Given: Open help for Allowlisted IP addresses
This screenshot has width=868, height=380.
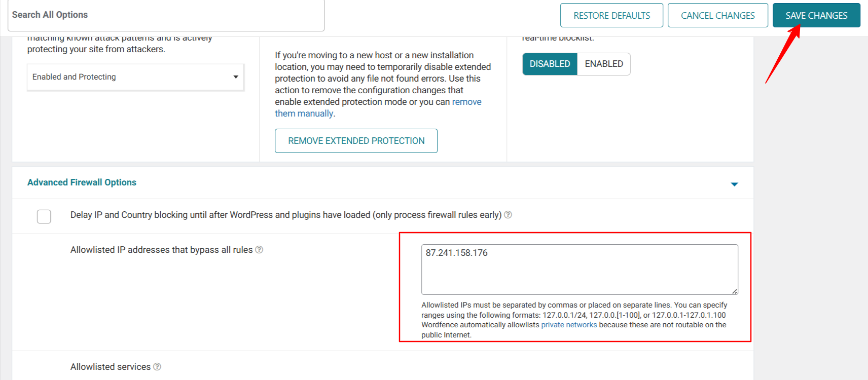Looking at the screenshot, I should (259, 250).
